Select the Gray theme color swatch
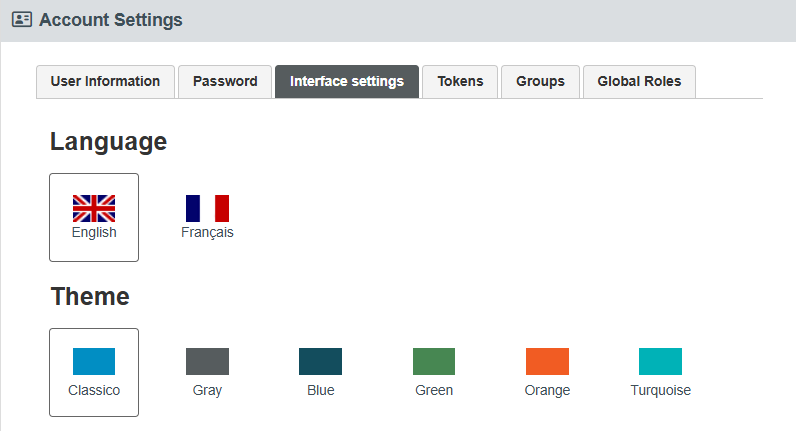This screenshot has width=796, height=431. (x=207, y=361)
